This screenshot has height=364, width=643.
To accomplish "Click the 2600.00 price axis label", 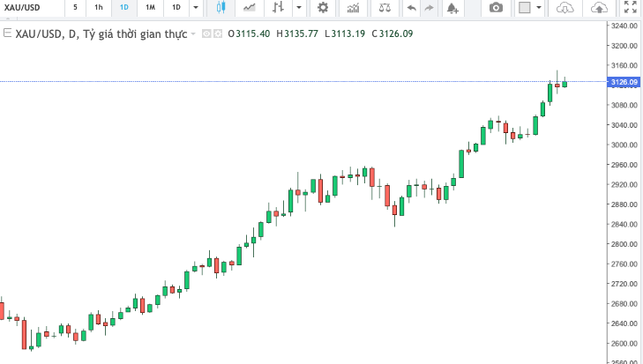I will (624, 343).
